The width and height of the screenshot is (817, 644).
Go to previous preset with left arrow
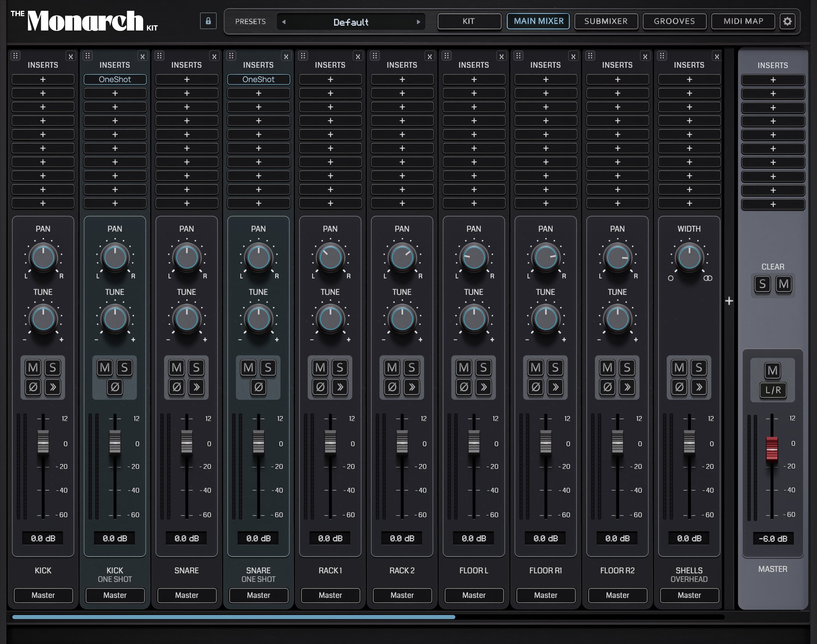[x=283, y=22]
